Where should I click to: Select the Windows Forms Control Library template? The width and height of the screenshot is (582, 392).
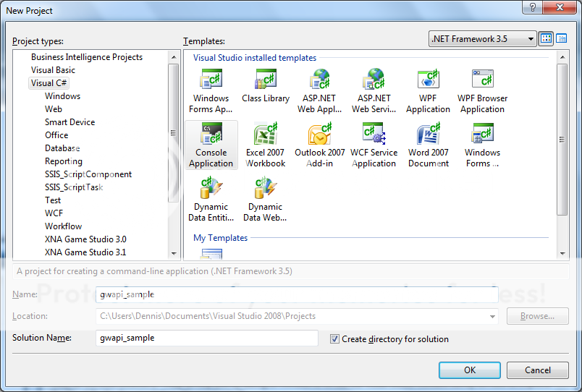(482, 145)
